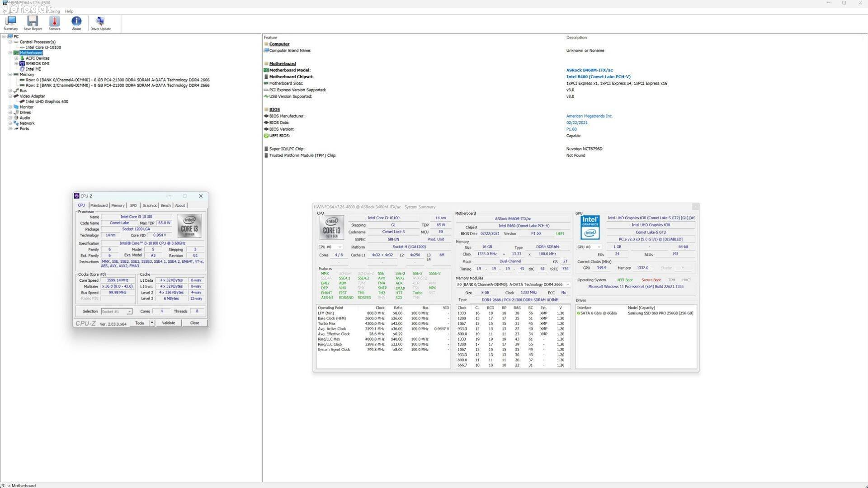This screenshot has height=488, width=868.
Task: Click the Samsung SSD 860 PRO drive entry
Action: [660, 313]
